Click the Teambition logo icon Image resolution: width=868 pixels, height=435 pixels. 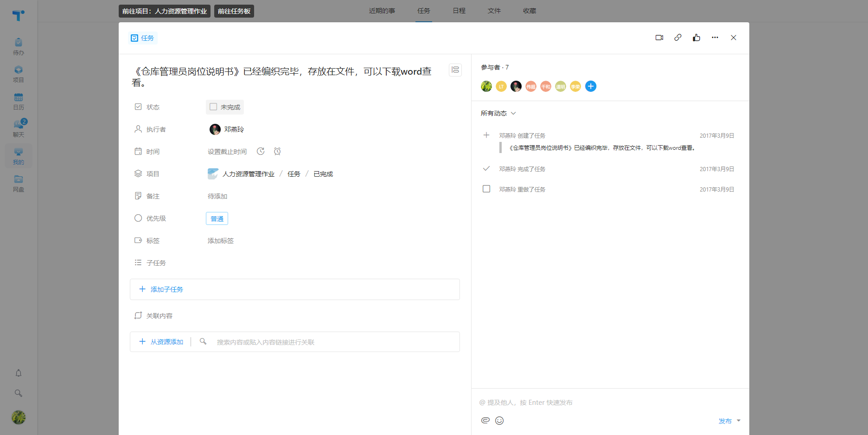click(19, 15)
